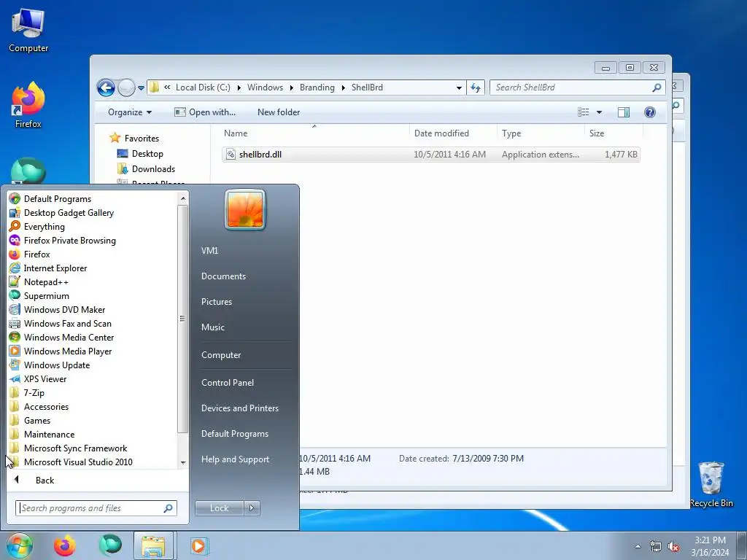Toggle the preview pane button
This screenshot has height=560, width=747.
624,112
